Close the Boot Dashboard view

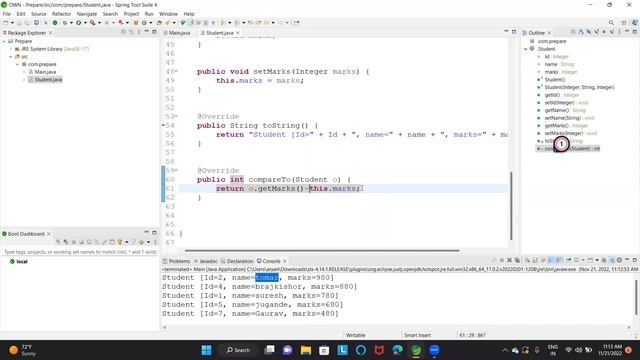[x=49, y=234]
